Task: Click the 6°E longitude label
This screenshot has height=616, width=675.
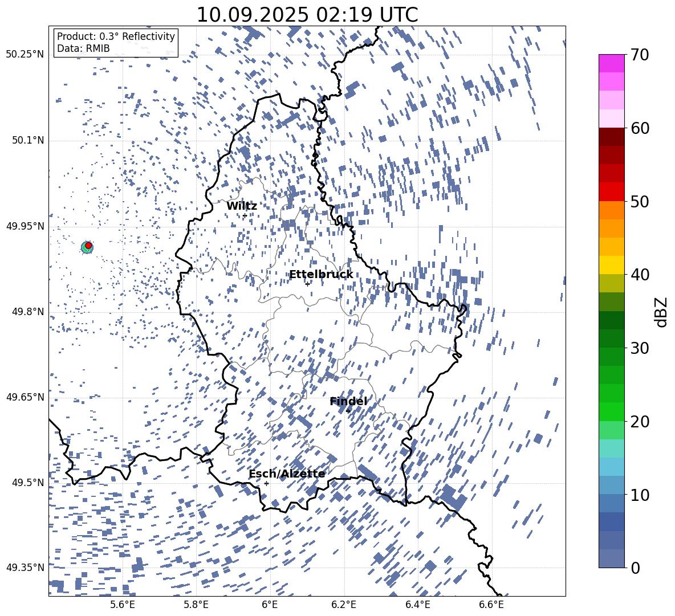Action: 270,605
